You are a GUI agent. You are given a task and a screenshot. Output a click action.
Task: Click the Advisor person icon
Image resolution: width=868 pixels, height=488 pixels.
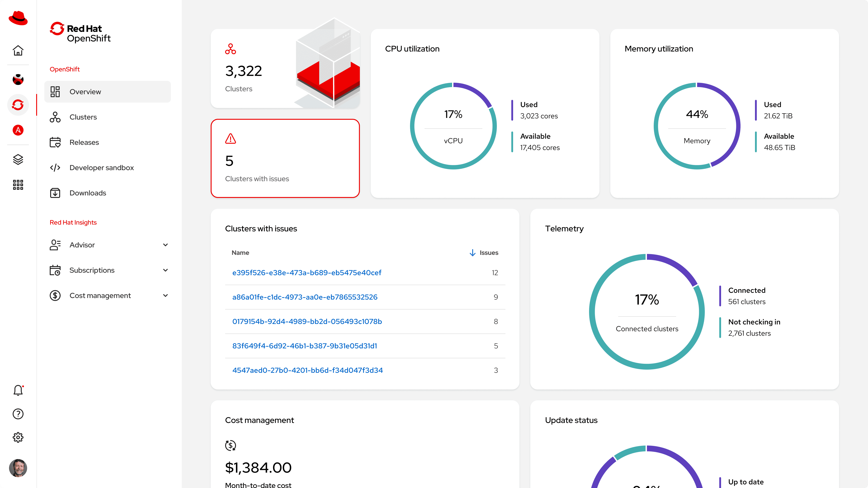(55, 245)
